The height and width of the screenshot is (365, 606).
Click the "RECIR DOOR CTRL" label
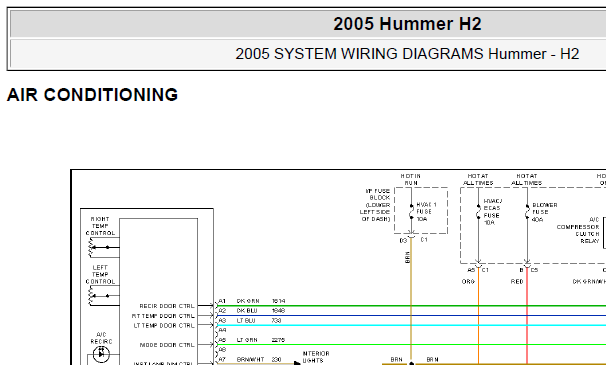pos(167,306)
